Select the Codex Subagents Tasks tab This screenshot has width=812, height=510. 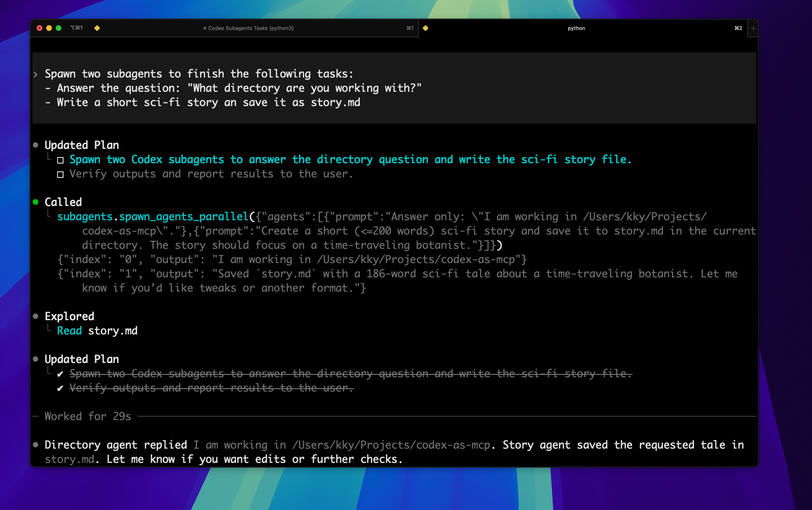point(251,28)
